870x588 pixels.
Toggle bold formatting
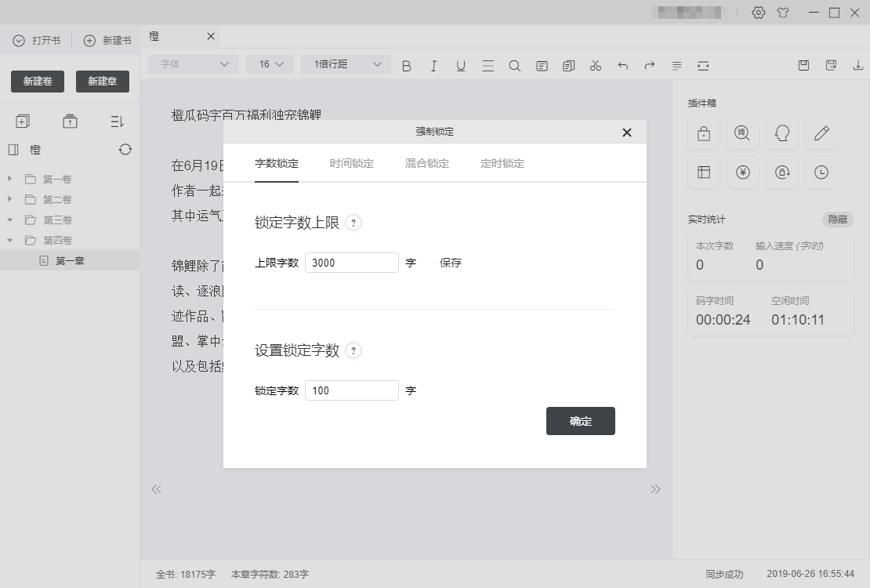tap(406, 66)
